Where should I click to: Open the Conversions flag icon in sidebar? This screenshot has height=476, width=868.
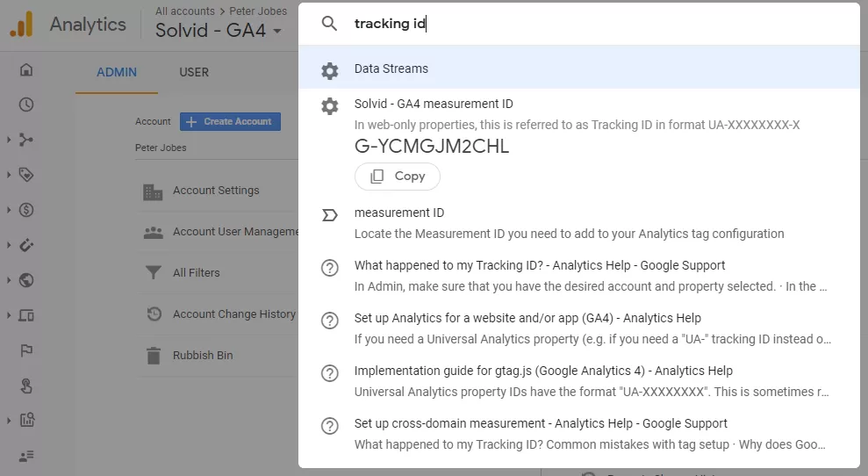(x=26, y=350)
